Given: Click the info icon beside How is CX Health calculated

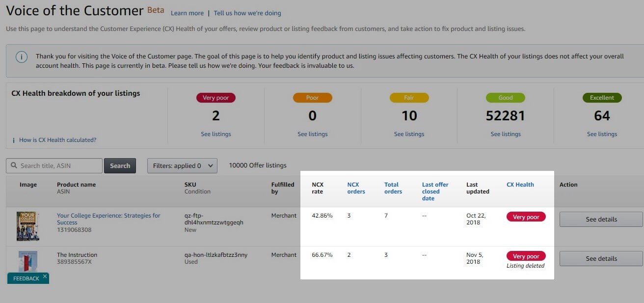Looking at the screenshot, I should pos(13,140).
